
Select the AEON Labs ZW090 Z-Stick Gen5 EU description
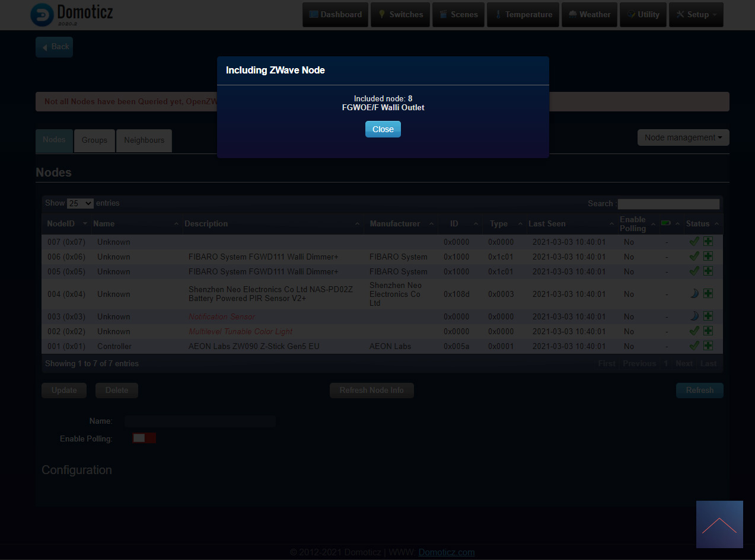(x=254, y=346)
